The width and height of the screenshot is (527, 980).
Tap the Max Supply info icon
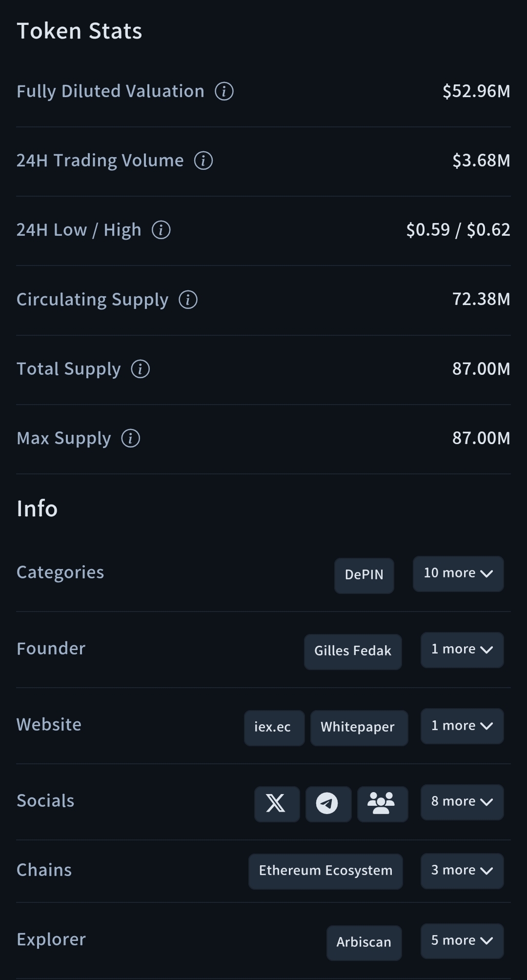pyautogui.click(x=131, y=438)
